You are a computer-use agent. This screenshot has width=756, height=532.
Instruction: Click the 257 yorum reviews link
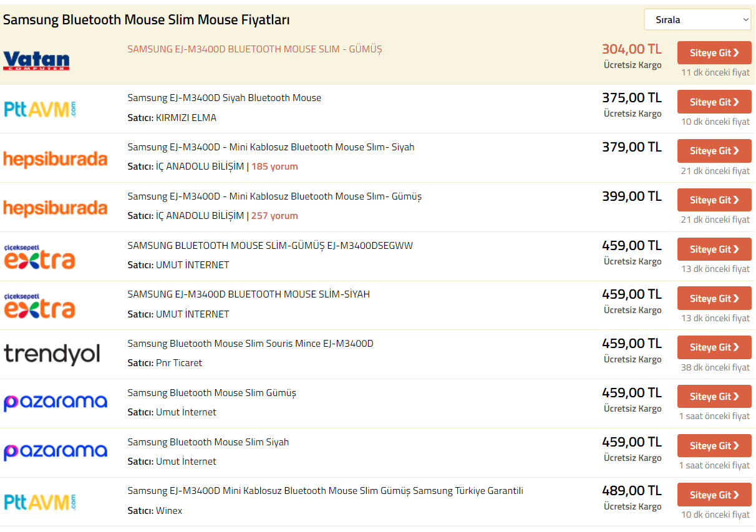point(274,216)
